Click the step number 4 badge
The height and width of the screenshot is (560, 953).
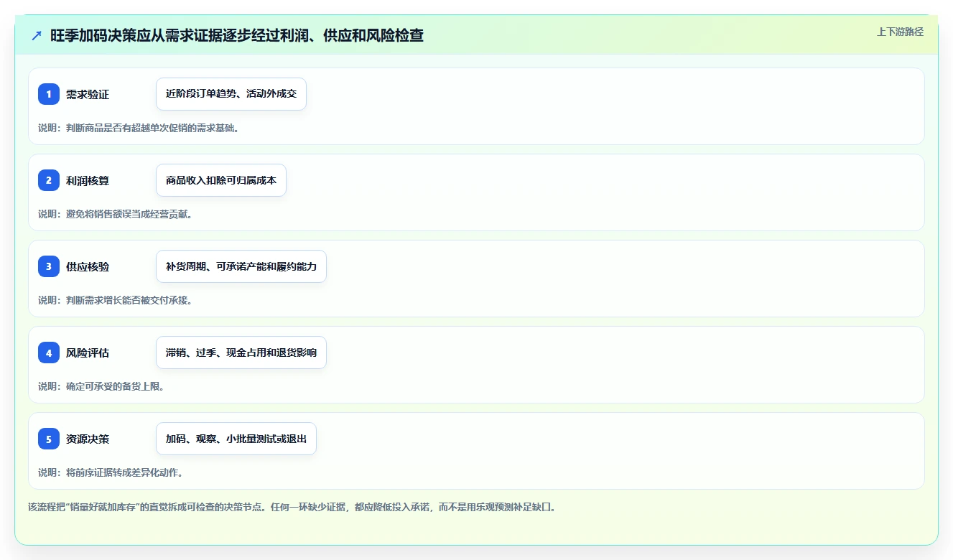(x=49, y=353)
